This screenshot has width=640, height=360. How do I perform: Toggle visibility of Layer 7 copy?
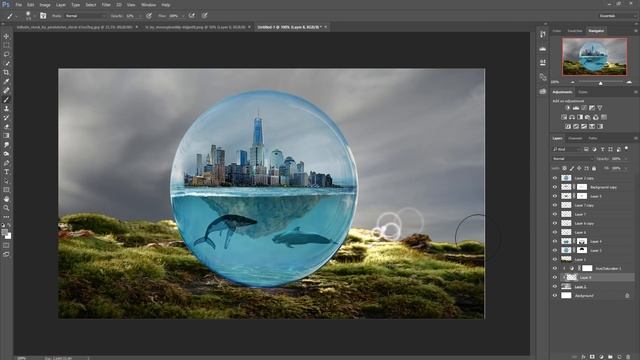tap(555, 205)
